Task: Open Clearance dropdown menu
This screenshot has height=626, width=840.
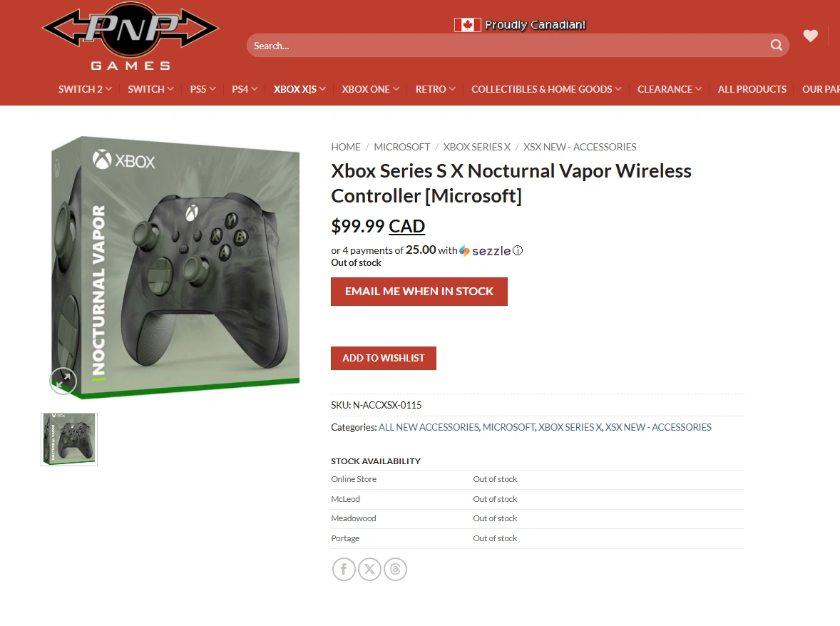Action: (x=670, y=89)
